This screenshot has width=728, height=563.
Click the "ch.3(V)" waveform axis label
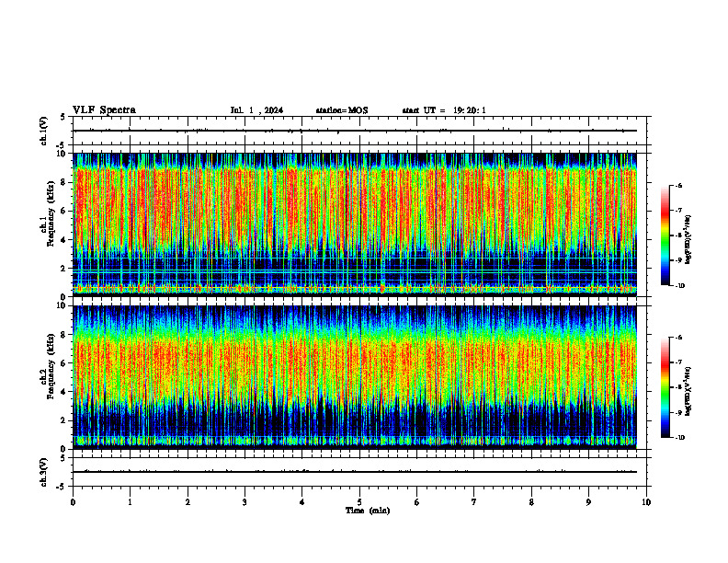click(43, 472)
